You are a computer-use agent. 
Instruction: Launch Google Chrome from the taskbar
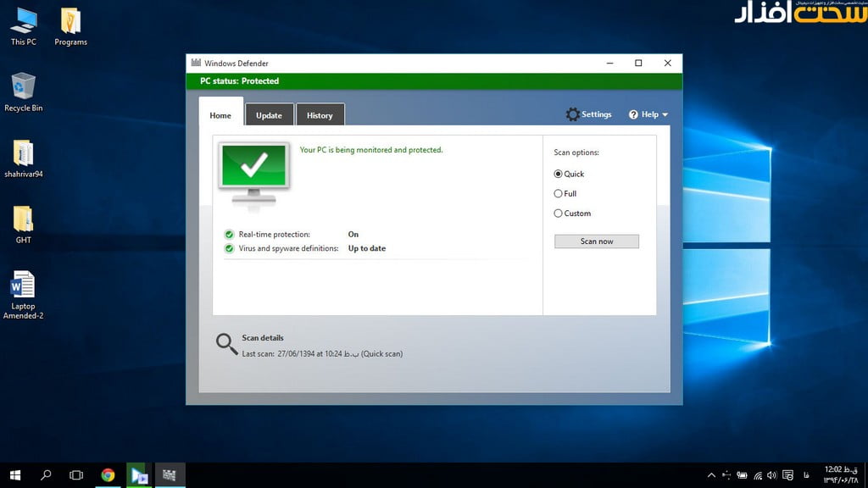click(108, 475)
